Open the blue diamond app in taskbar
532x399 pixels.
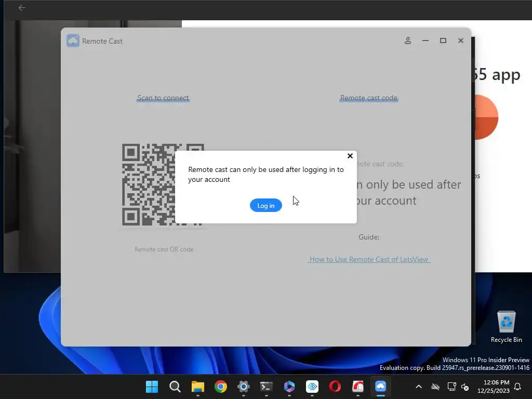coord(312,387)
